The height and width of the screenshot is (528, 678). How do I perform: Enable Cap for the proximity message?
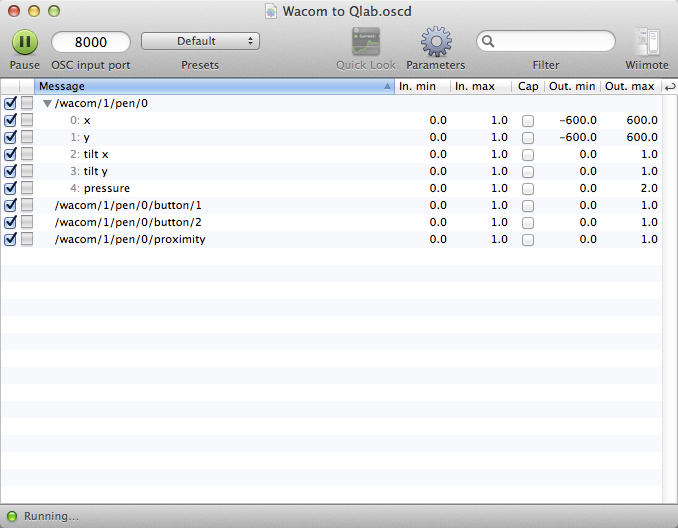click(x=528, y=239)
